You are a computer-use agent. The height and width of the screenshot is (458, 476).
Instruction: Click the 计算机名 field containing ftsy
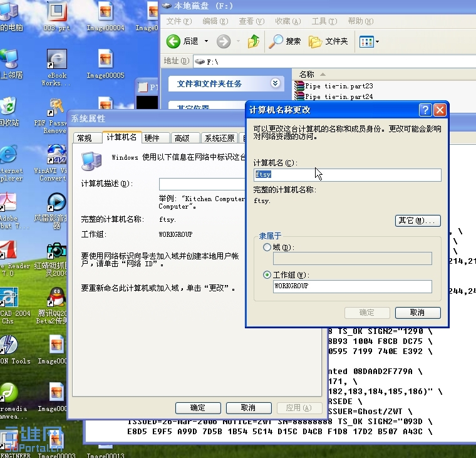click(347, 175)
